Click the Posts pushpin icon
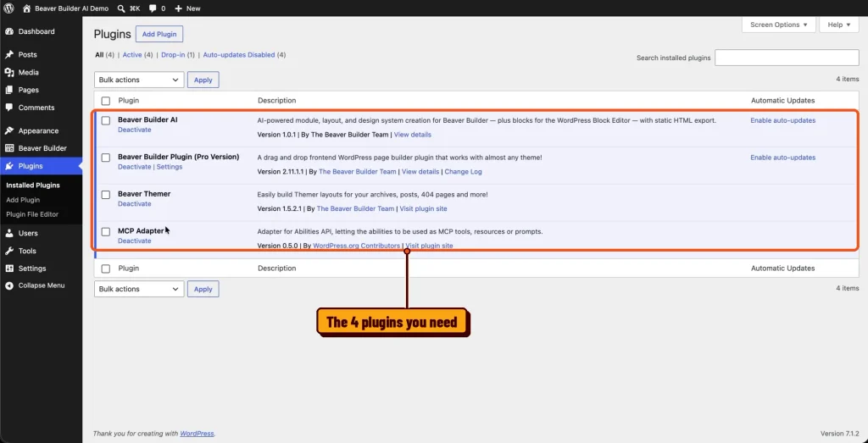 pyautogui.click(x=9, y=55)
